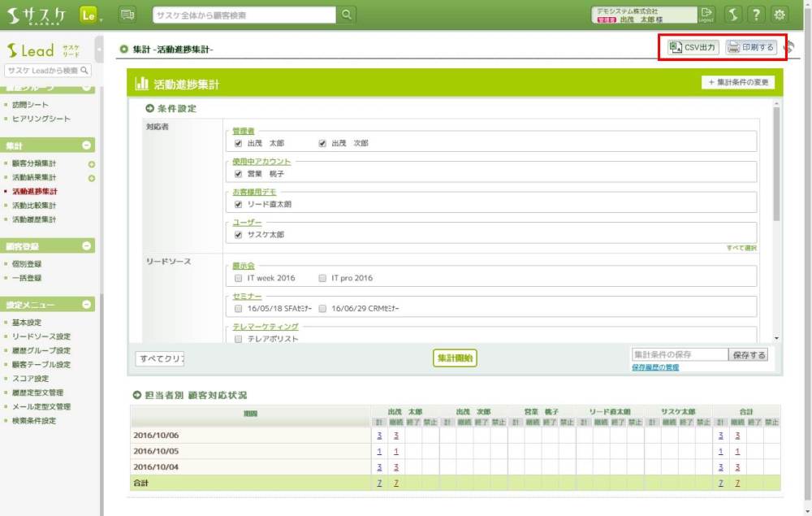The width and height of the screenshot is (812, 516).
Task: Click the 保存履歴の管理 link
Action: [654, 367]
